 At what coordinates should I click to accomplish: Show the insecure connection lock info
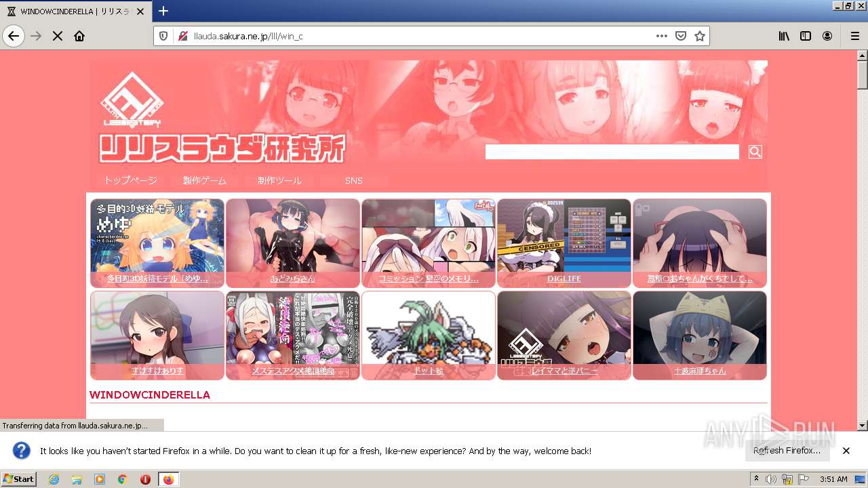(182, 36)
